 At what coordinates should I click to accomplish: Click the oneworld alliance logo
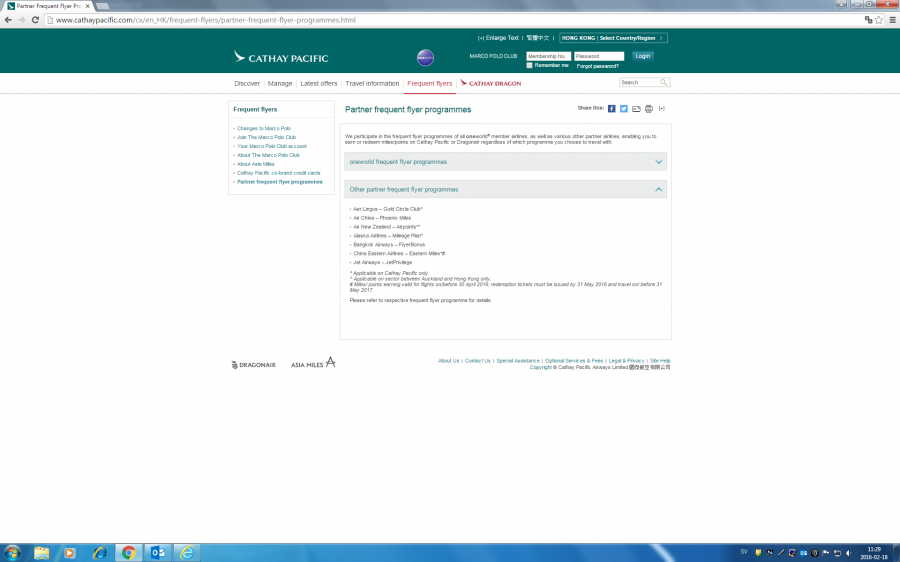[x=425, y=58]
